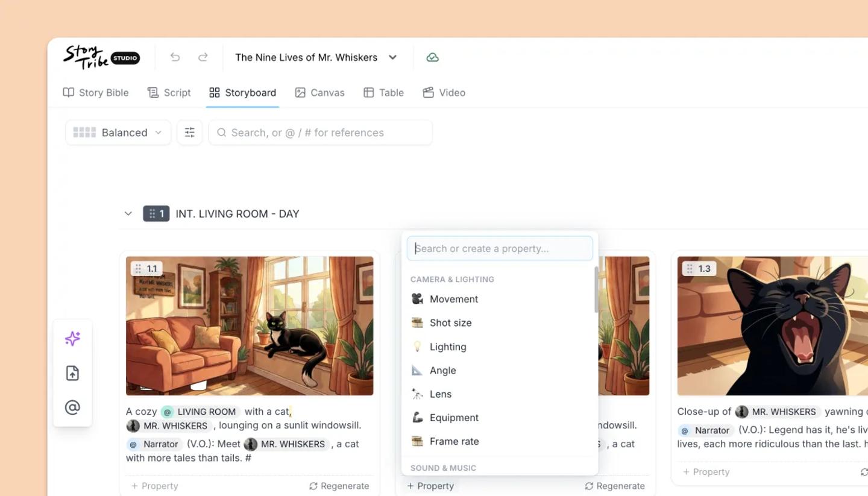Click the Frame rate icon
Viewport: 868px width, 496px height.
[x=417, y=441]
